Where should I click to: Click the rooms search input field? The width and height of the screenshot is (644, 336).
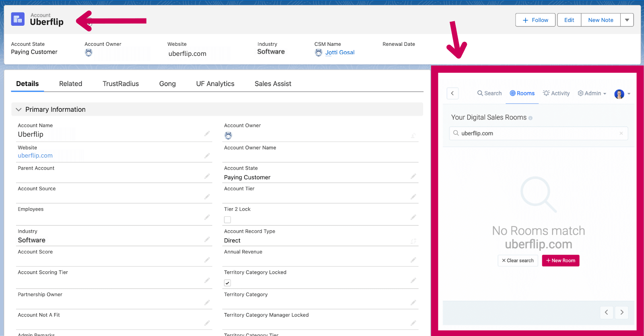[539, 133]
